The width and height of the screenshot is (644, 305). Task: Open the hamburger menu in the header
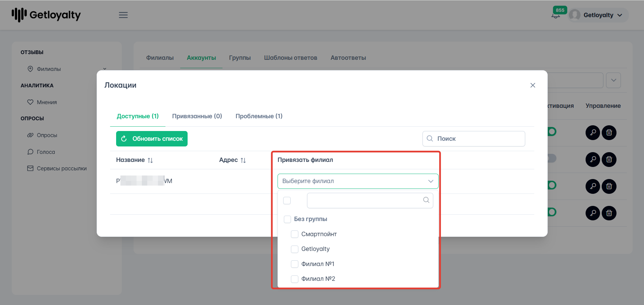[123, 15]
